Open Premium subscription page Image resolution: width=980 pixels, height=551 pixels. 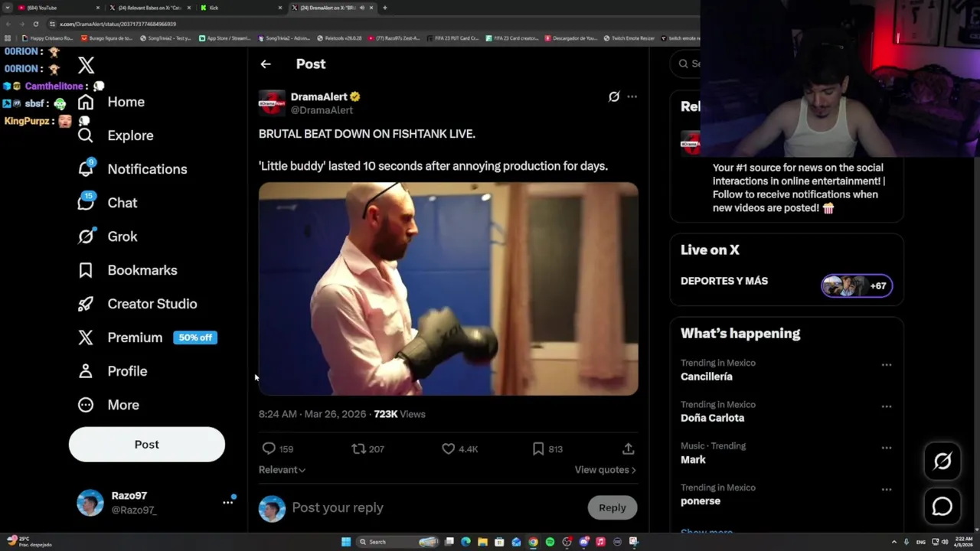pos(120,337)
